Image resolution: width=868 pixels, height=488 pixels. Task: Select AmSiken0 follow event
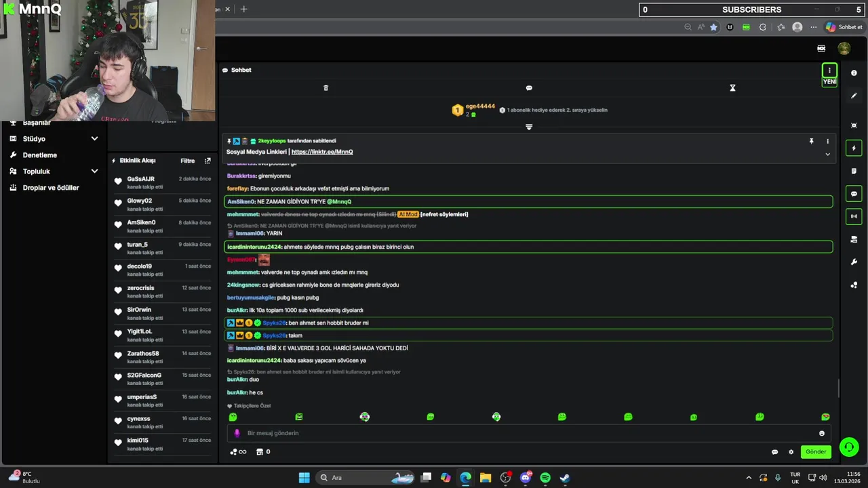point(162,226)
